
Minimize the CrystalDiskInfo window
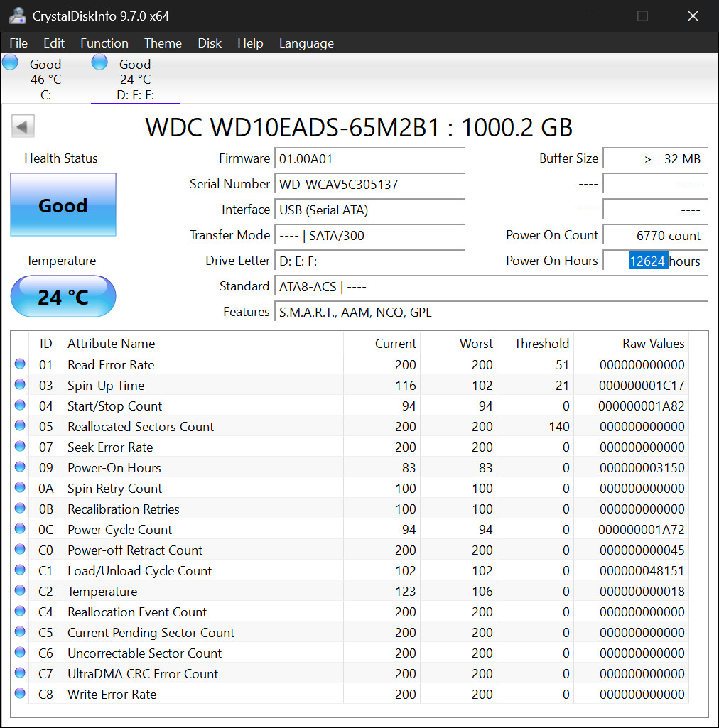593,16
